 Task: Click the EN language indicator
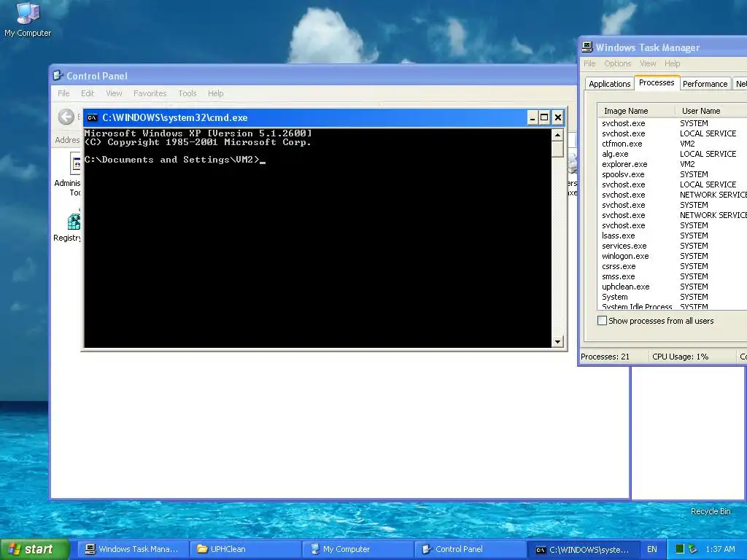click(x=651, y=549)
